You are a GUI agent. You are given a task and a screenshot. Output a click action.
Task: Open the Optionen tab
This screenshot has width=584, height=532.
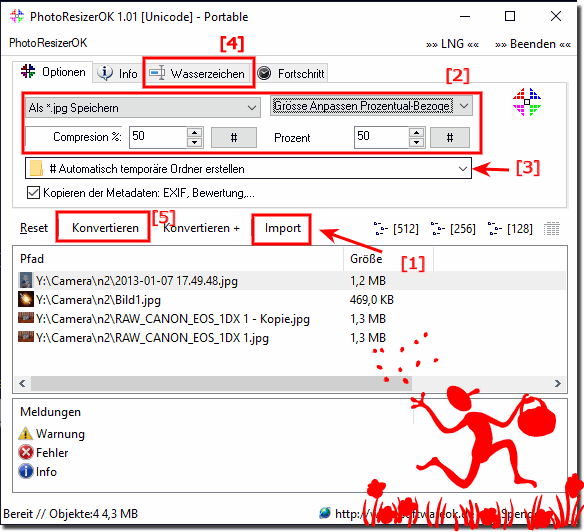click(53, 72)
